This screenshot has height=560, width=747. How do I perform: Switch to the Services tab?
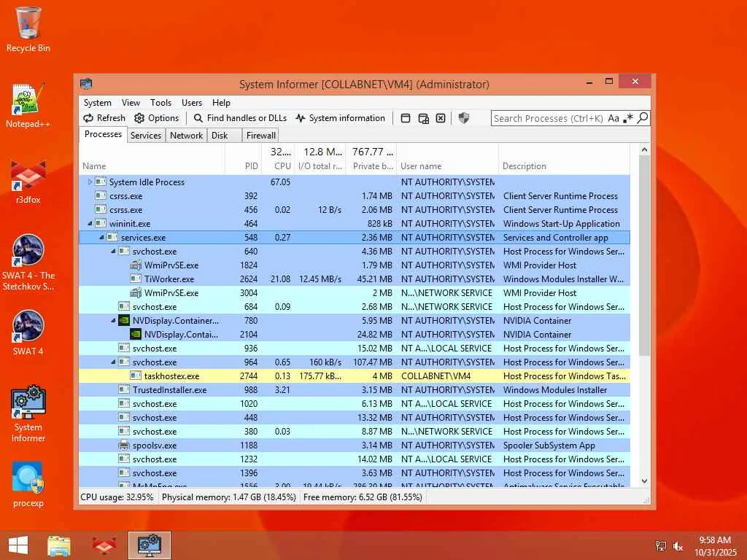click(x=146, y=135)
